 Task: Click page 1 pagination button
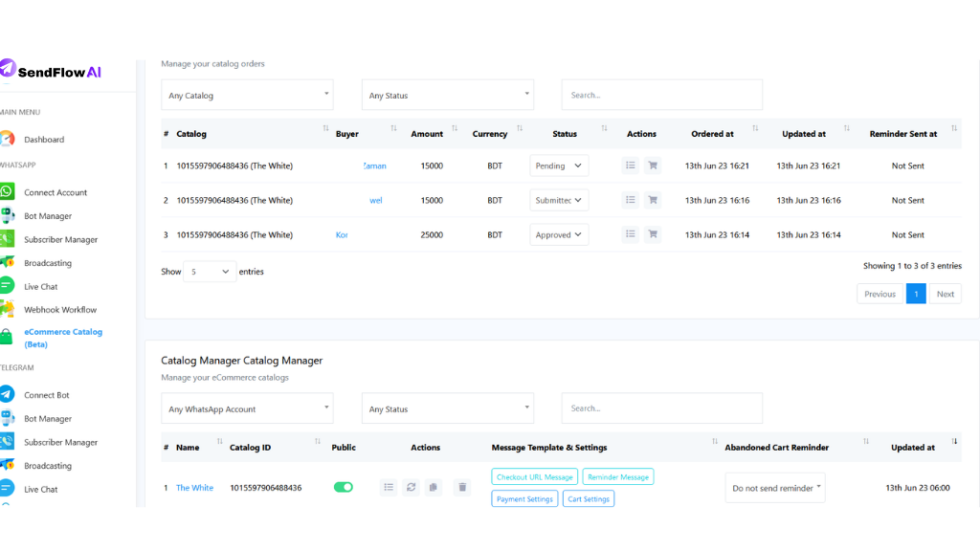pyautogui.click(x=916, y=294)
